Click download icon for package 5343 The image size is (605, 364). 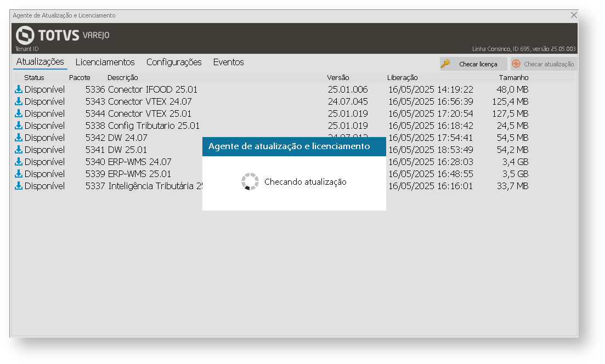(x=19, y=101)
